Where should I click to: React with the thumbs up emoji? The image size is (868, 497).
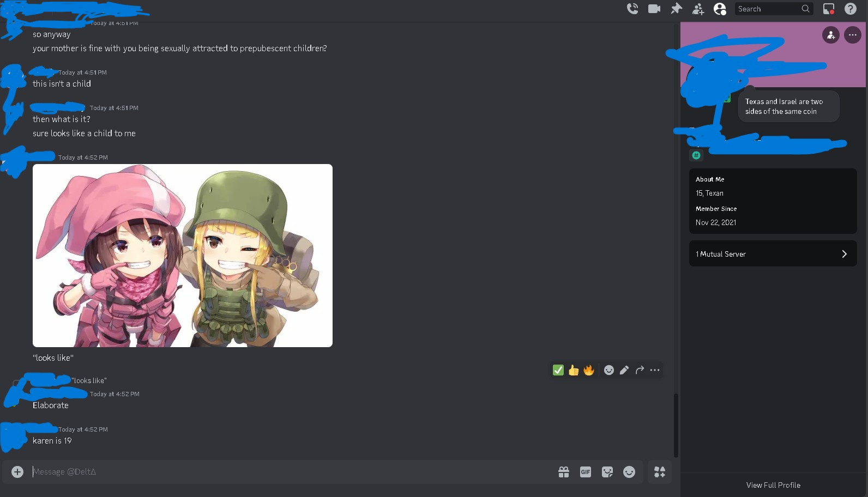pos(574,370)
